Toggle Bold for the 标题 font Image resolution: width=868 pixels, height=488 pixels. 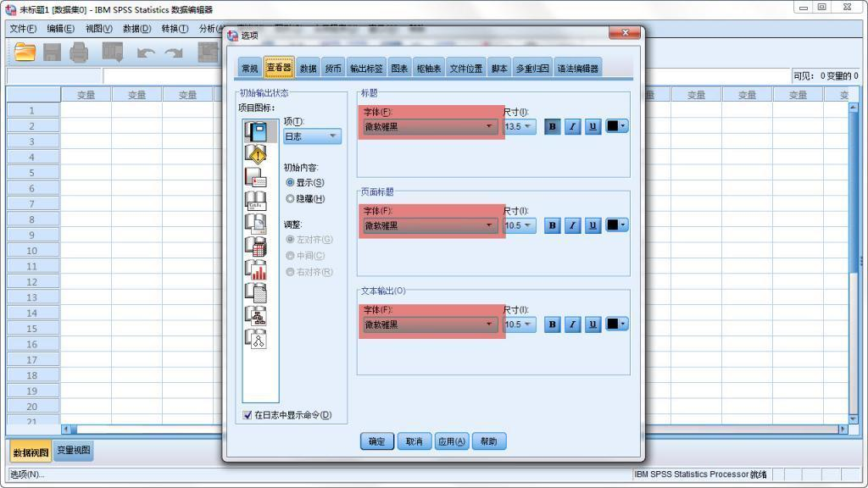[552, 127]
